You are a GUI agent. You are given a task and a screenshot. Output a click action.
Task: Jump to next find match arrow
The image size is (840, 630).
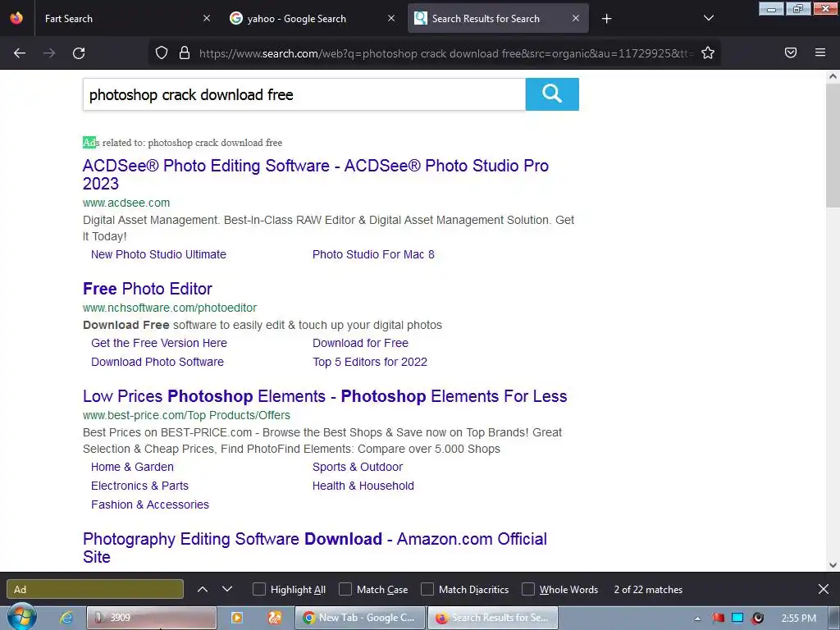point(227,589)
